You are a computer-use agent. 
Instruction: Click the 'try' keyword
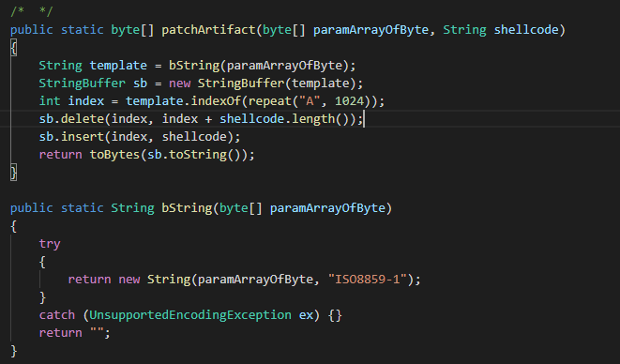(50, 243)
